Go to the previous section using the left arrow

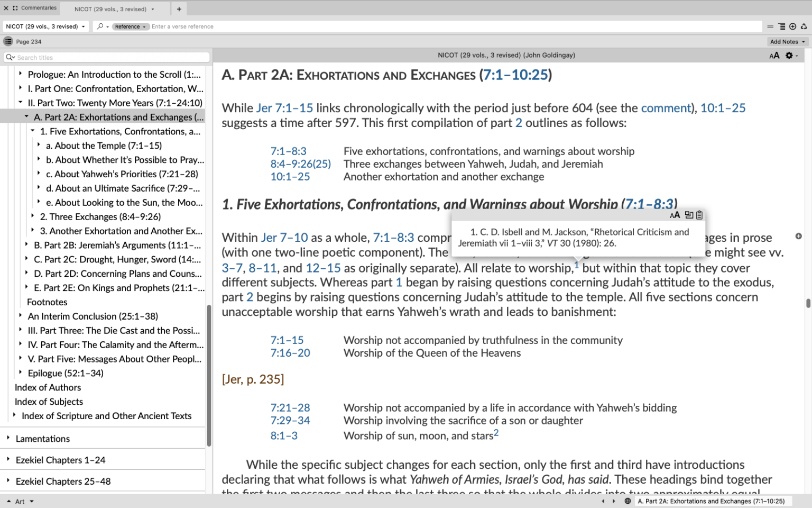[603, 501]
